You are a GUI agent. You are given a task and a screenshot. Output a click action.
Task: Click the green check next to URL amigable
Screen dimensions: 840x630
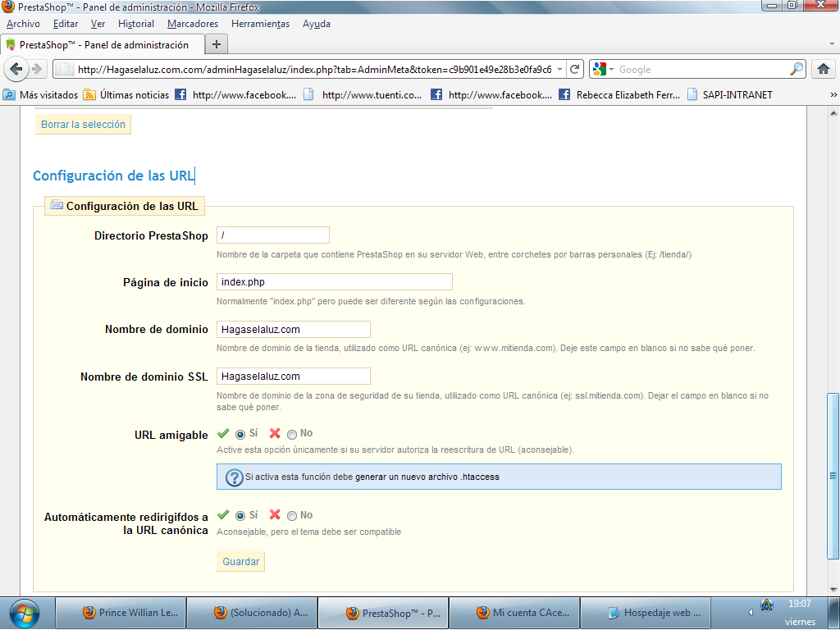[x=223, y=433]
